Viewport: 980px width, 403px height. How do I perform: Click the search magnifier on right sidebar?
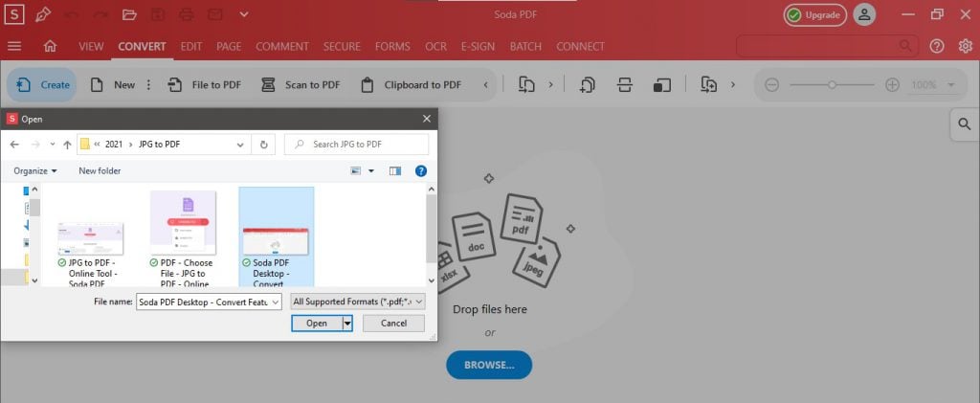[965, 124]
